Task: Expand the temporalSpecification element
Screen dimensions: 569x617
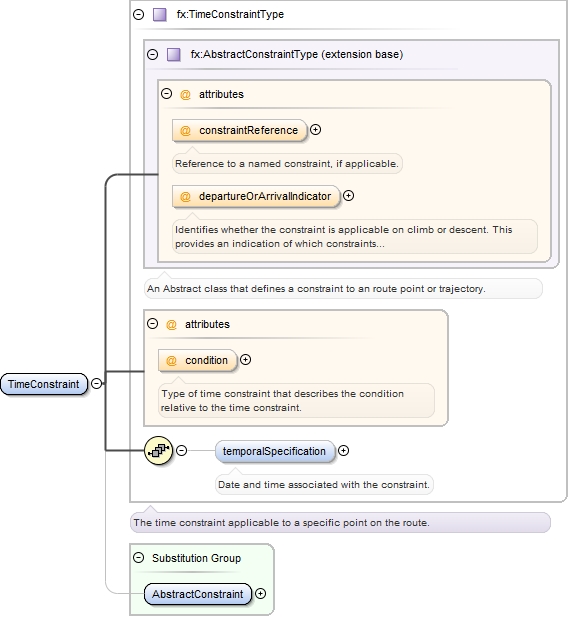Action: tap(344, 451)
